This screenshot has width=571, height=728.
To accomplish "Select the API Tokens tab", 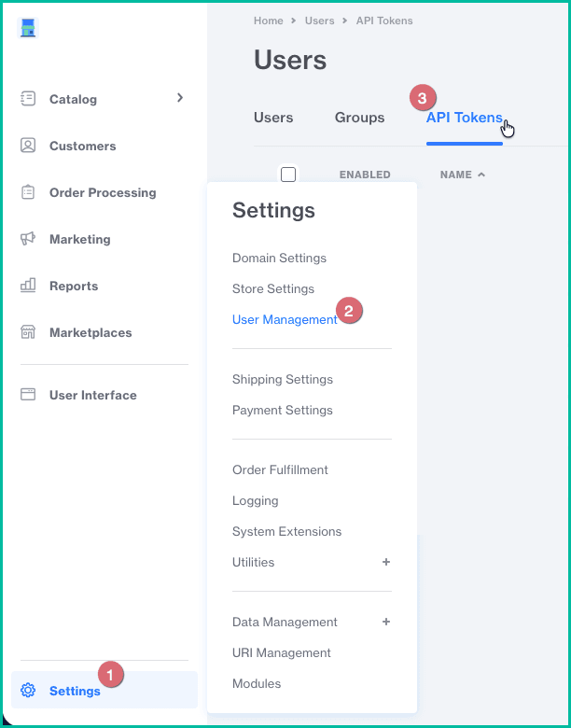I will 465,118.
